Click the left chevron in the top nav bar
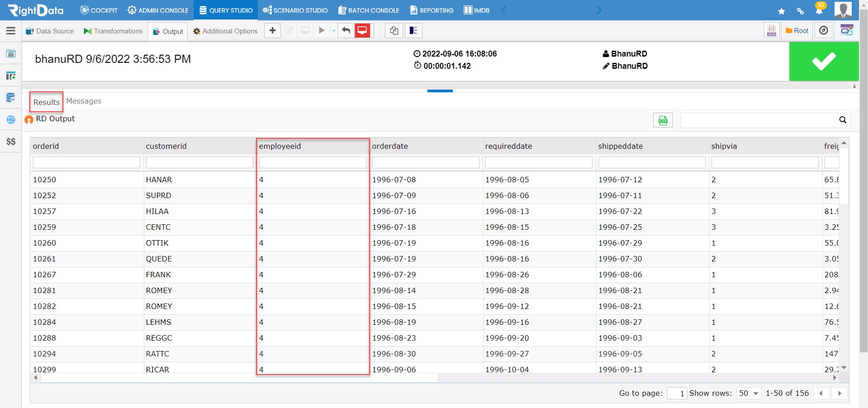The image size is (868, 408). [503, 10]
